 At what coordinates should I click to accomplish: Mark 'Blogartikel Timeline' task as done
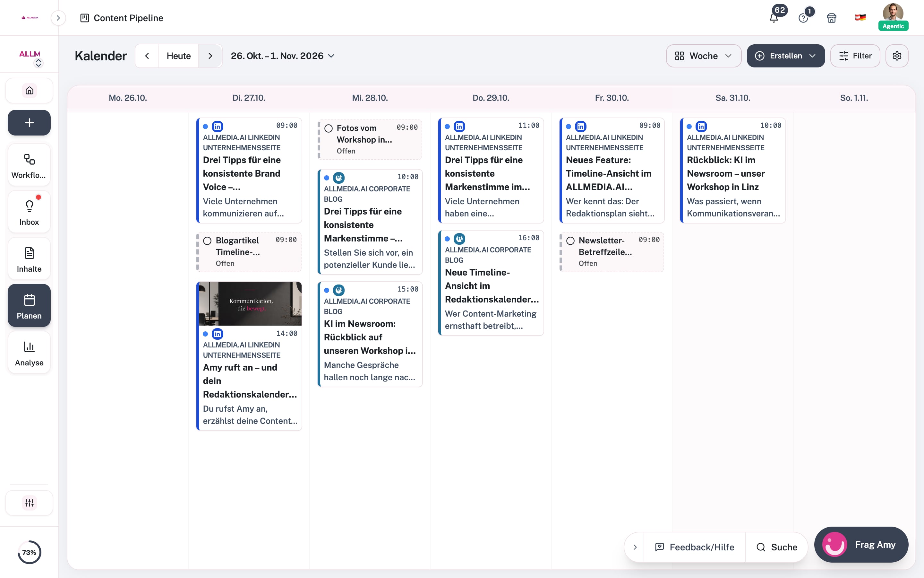[207, 241]
